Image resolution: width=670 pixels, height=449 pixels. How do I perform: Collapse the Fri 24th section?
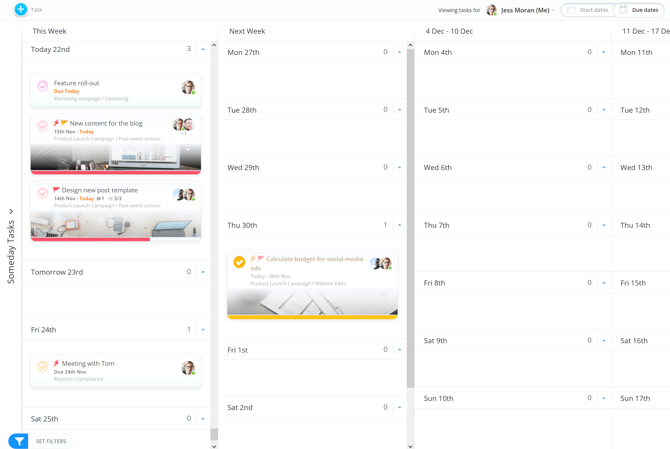click(x=203, y=330)
